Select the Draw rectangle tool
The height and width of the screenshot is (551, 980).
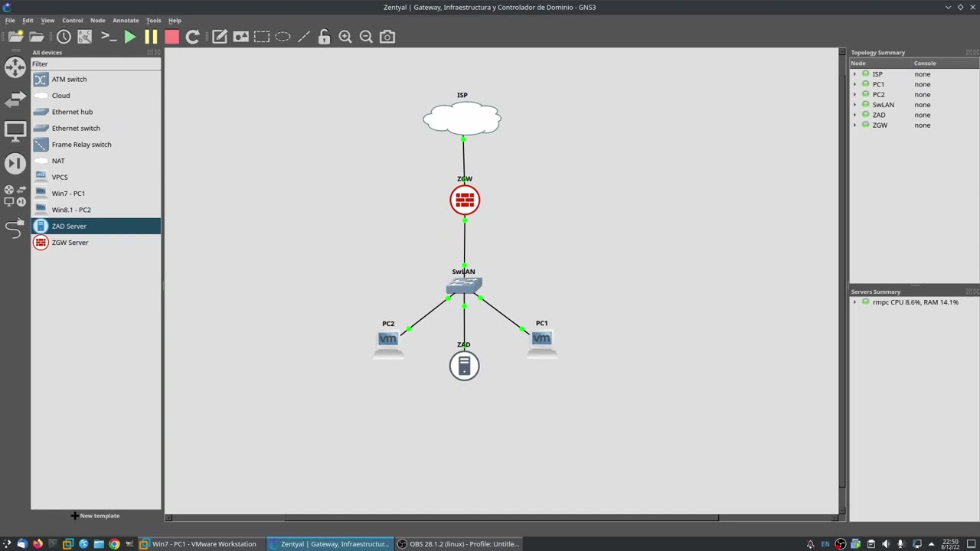pos(262,37)
